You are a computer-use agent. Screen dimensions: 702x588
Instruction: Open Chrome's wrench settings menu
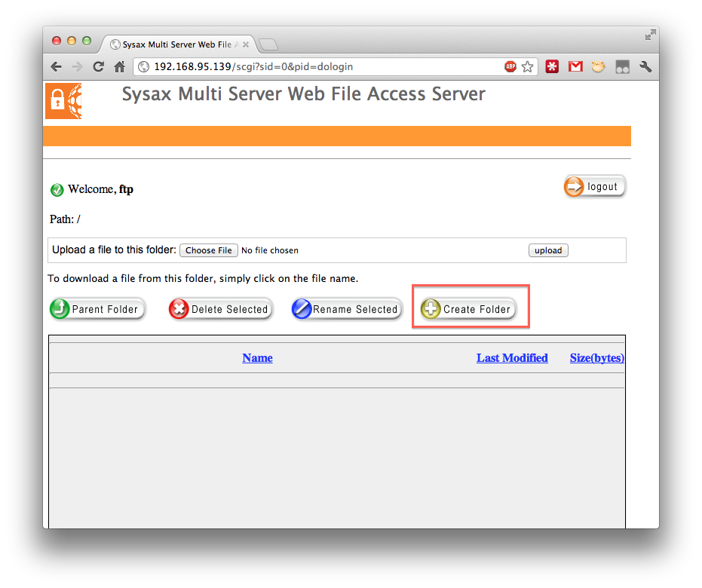[645, 67]
